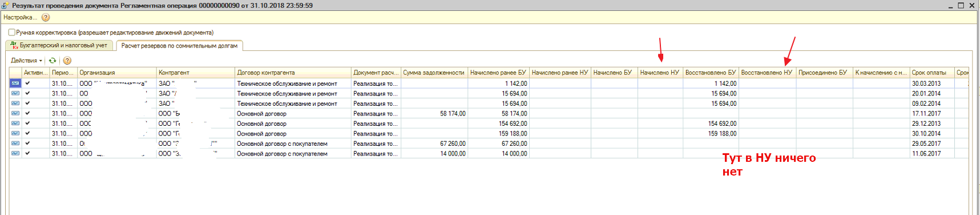Click the Восстановлено НУ column header

click(x=767, y=73)
